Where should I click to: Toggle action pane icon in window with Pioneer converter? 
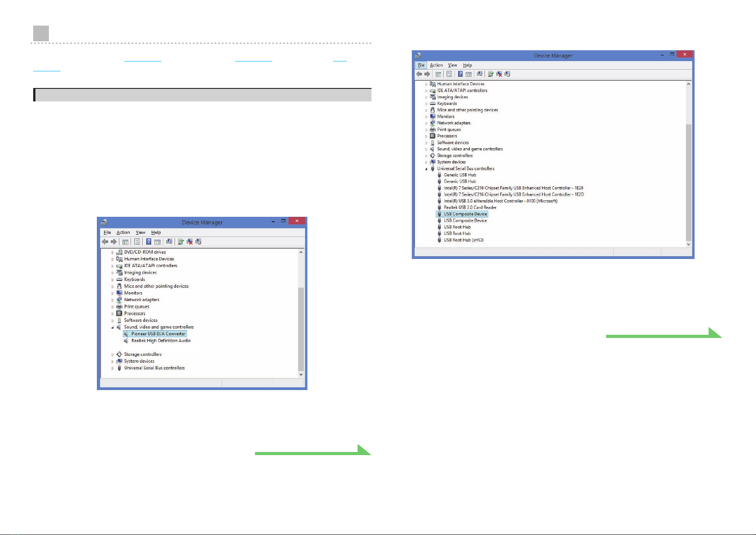coord(157,242)
